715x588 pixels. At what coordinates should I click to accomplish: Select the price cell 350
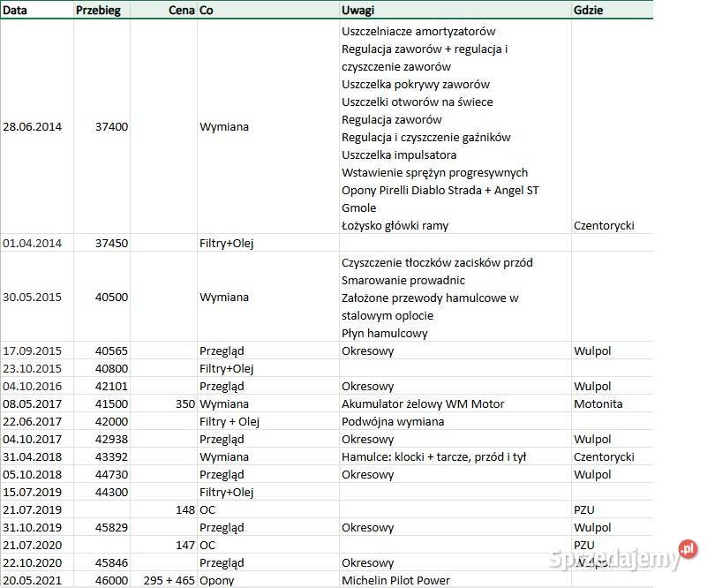click(x=184, y=403)
